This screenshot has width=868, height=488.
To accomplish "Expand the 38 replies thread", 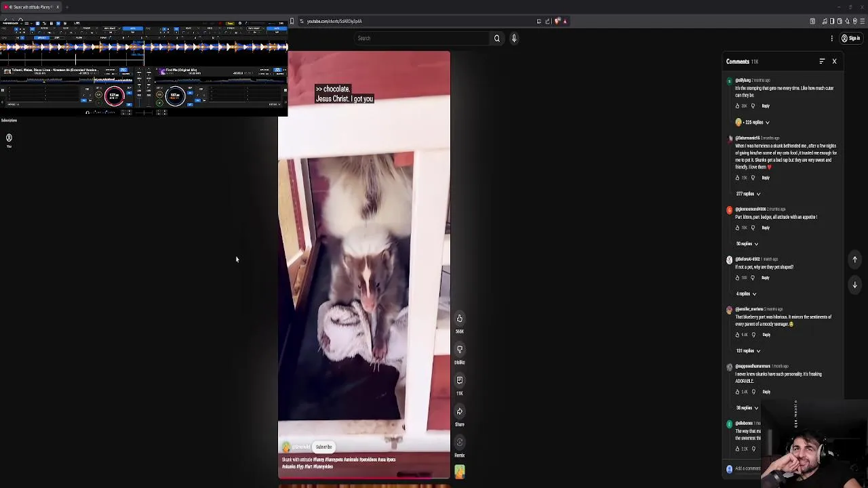I will pos(747,408).
